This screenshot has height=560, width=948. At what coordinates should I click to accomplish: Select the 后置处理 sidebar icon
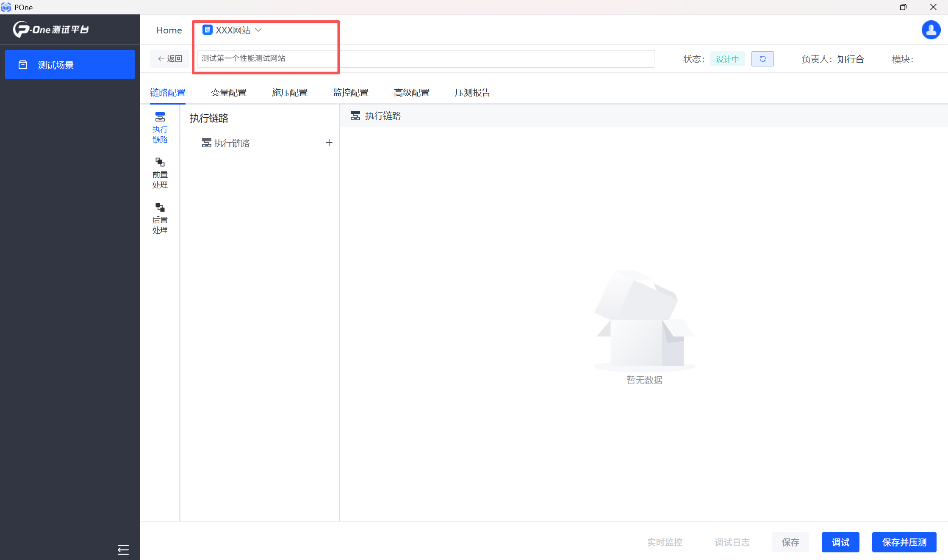pos(160,218)
